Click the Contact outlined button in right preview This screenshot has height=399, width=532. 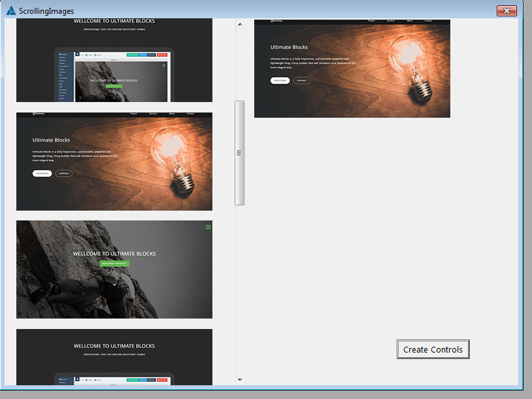[301, 80]
